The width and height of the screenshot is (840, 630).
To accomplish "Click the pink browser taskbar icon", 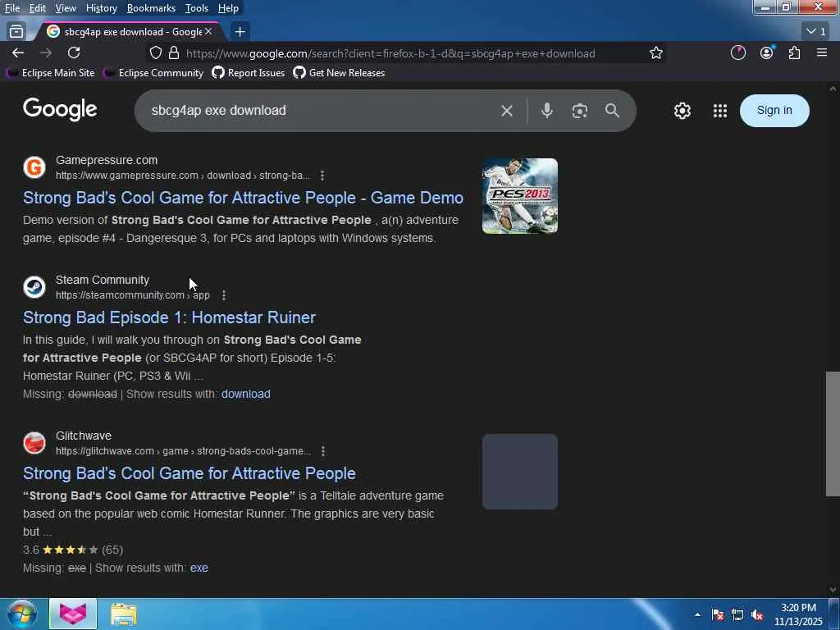I will (x=73, y=614).
